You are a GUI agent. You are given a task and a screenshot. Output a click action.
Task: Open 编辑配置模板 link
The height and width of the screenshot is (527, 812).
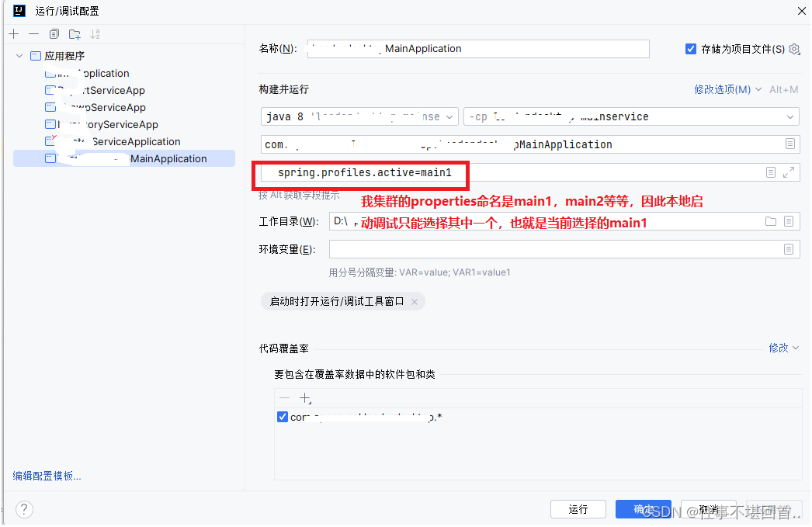(x=47, y=475)
